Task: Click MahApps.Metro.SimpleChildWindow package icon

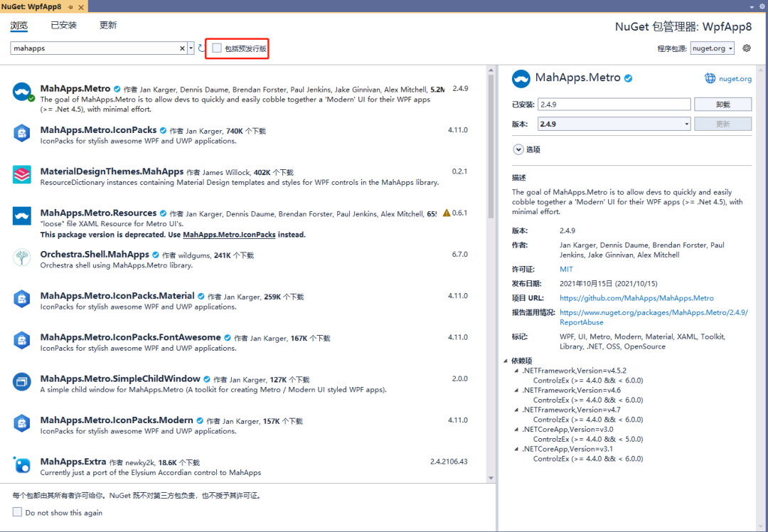Action: [x=22, y=382]
